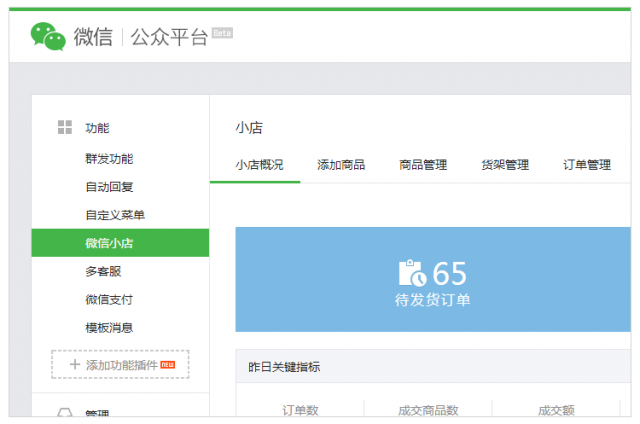Open 群发功能 in the sidebar
Viewport: 640px width, 424px height.
tap(109, 159)
